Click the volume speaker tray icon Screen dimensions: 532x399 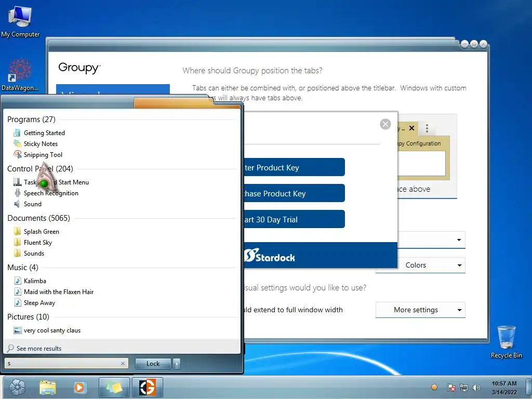(x=476, y=388)
